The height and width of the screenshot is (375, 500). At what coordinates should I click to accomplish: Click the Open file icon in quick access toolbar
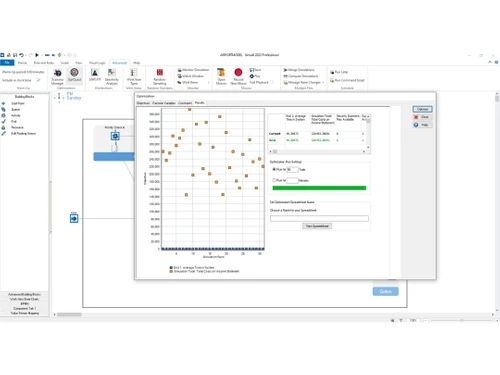click(x=9, y=55)
